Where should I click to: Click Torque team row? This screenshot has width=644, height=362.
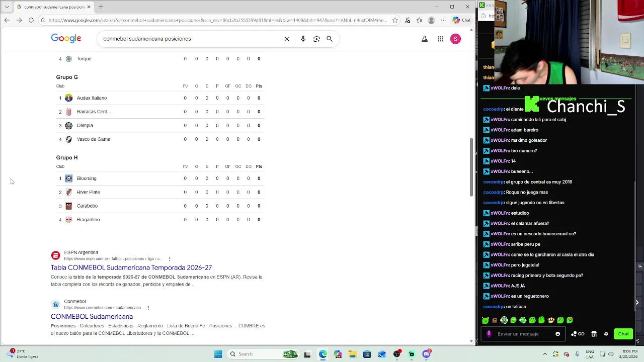pos(160,59)
